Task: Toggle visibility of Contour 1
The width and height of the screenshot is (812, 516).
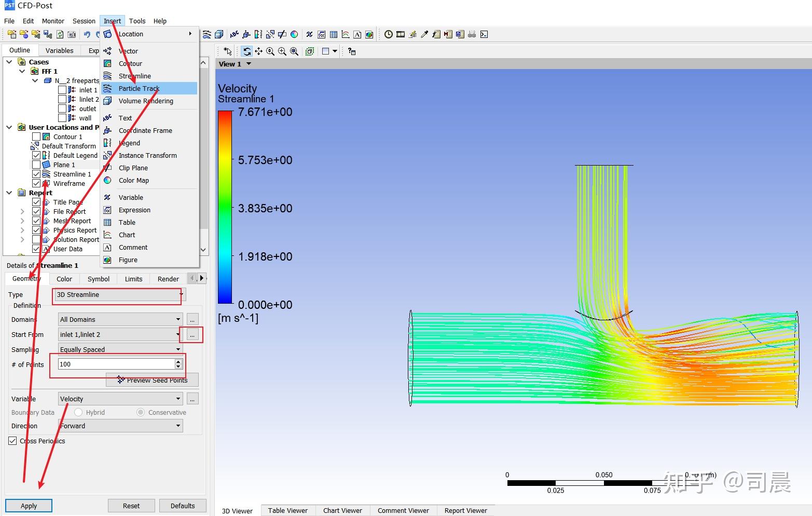Action: 36,137
